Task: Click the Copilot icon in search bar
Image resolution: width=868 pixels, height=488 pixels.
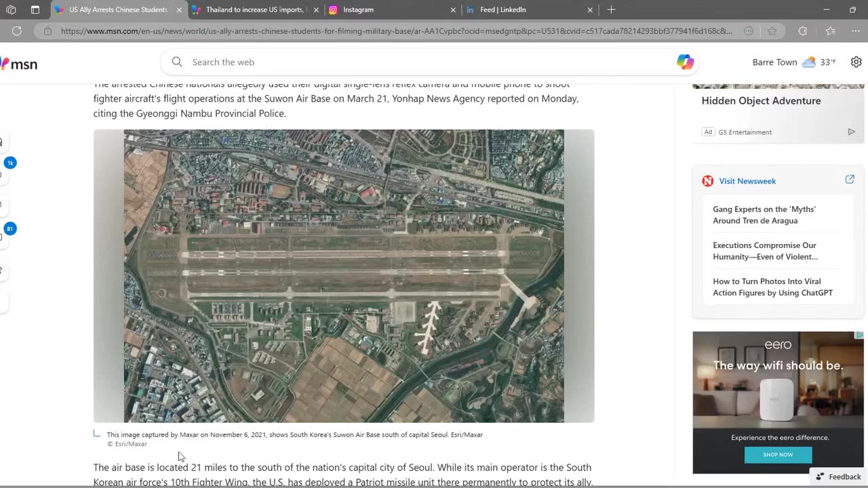Action: tap(685, 62)
